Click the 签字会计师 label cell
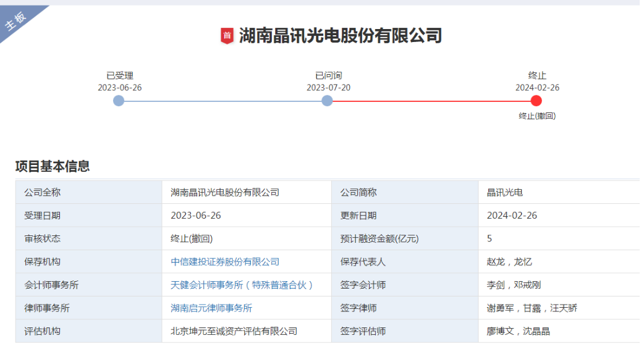The width and height of the screenshot is (644, 346). click(x=405, y=285)
